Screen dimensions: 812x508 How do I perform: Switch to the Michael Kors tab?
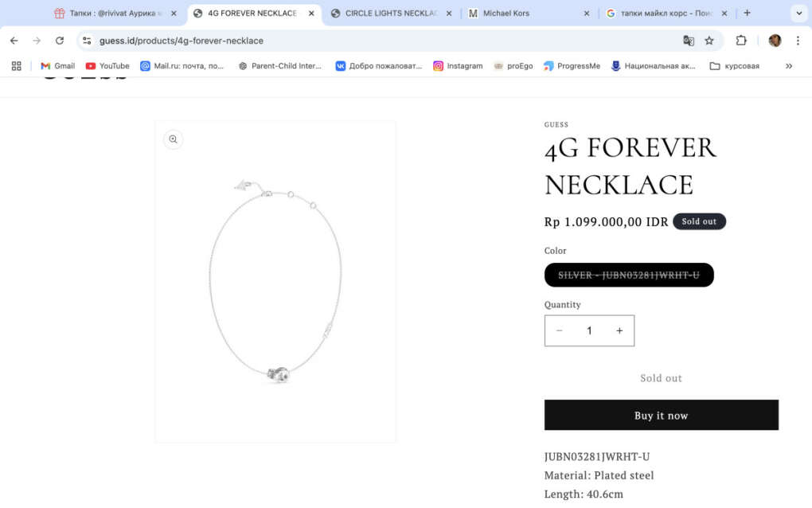coord(529,13)
